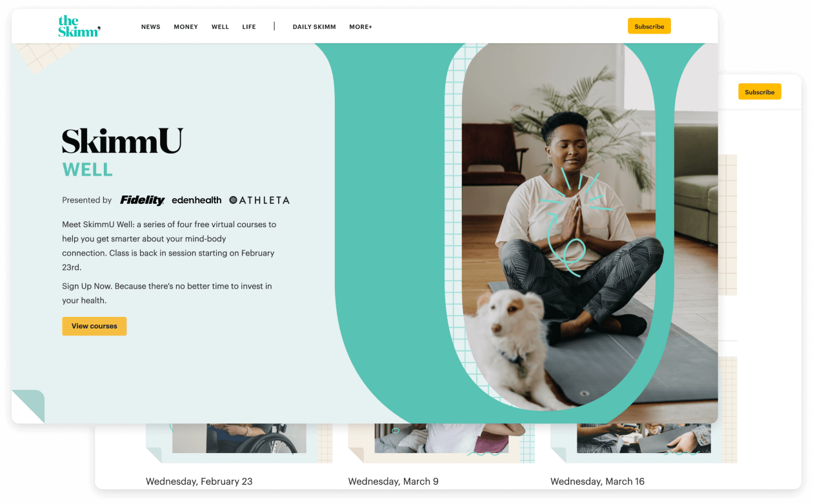Open the MONEY menu item

(x=186, y=27)
